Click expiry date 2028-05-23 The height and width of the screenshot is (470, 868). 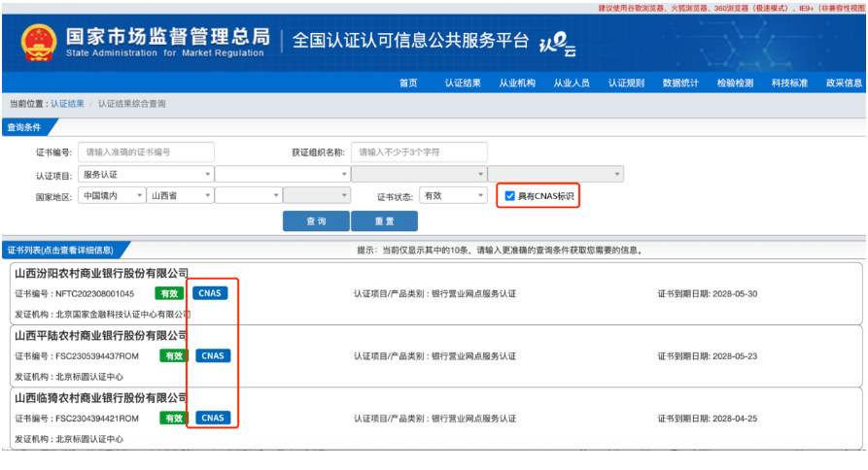click(x=735, y=356)
